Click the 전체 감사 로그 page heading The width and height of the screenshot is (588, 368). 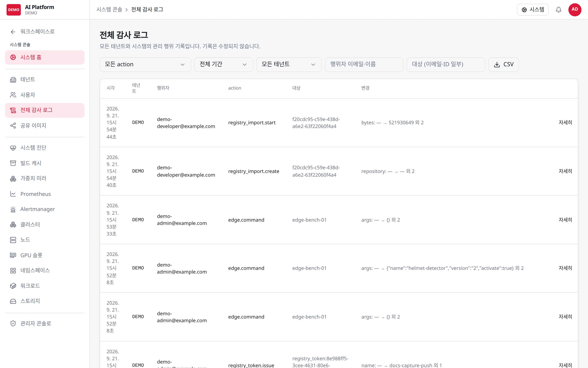[124, 35]
